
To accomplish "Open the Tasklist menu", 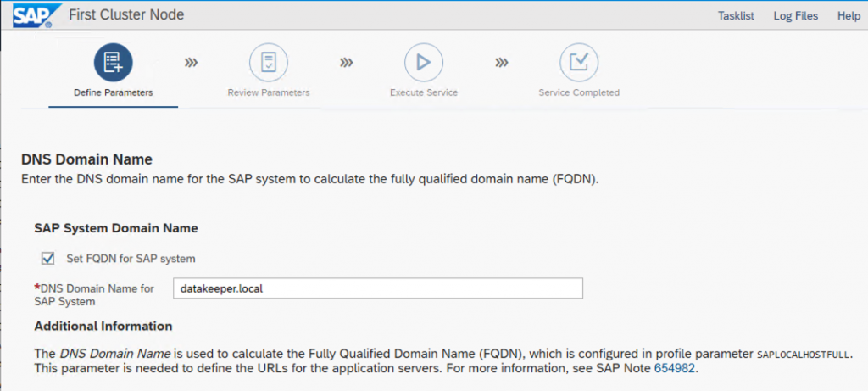I will [736, 16].
